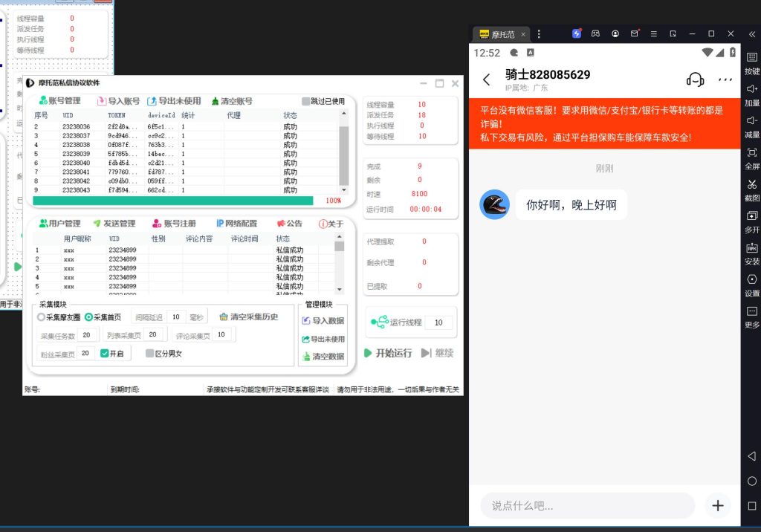Click the 开始运行 start run button
The width and height of the screenshot is (761, 532).
386,354
